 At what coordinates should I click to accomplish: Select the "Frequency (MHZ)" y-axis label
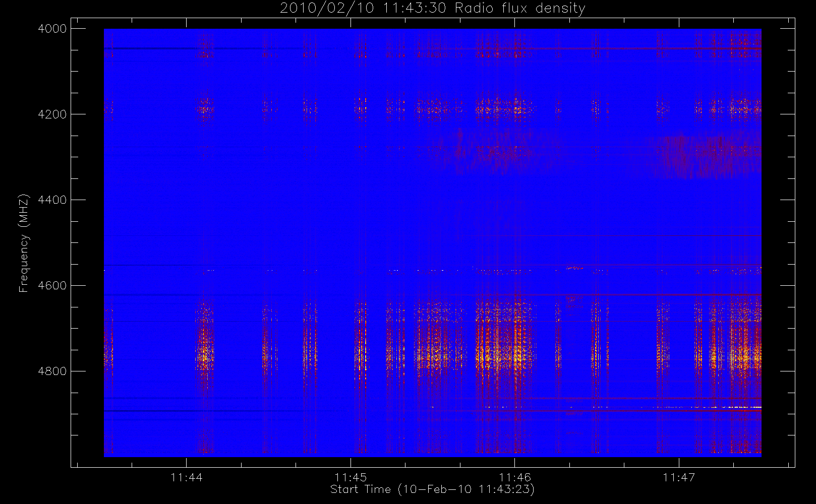[x=23, y=243]
